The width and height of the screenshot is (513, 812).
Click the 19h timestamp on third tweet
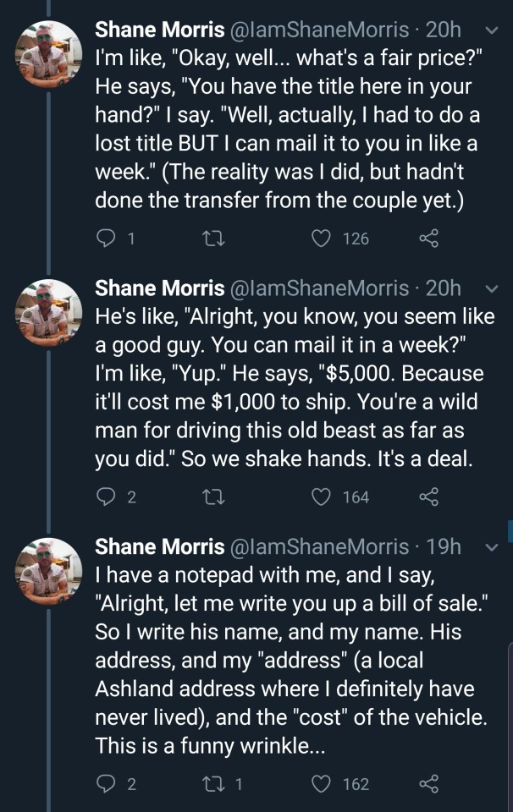click(444, 546)
